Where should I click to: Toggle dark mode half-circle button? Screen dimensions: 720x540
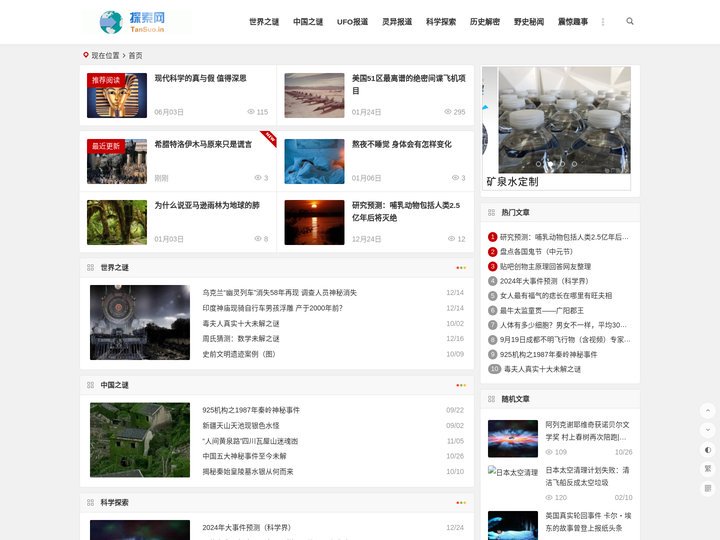[x=708, y=450]
